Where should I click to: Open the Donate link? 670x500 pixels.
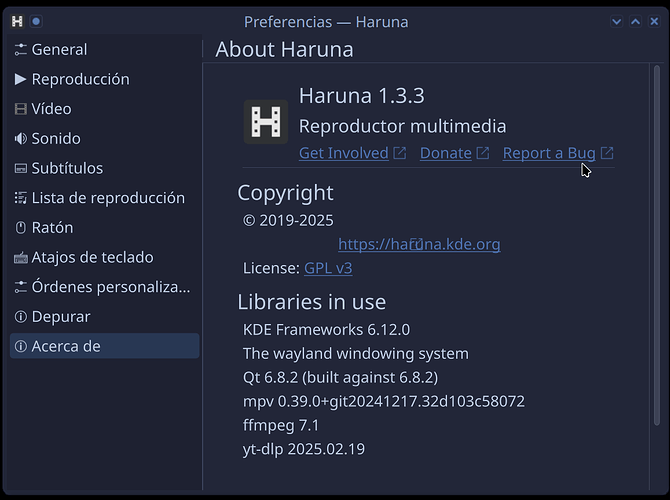pyautogui.click(x=446, y=153)
